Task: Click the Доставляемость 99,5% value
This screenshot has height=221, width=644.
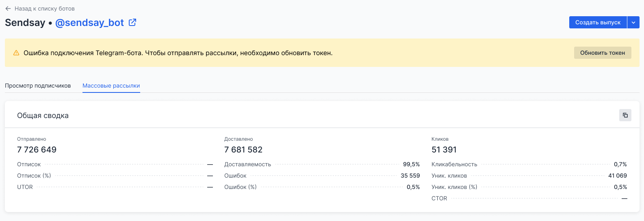Action: click(x=411, y=164)
